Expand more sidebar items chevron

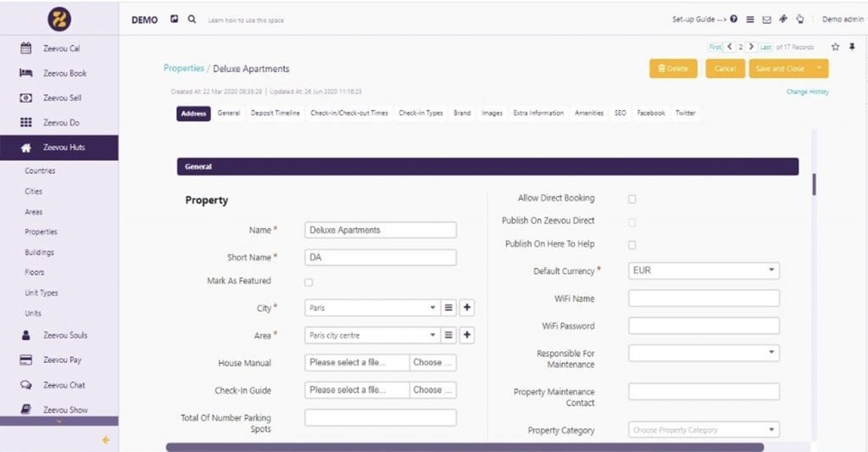pyautogui.click(x=58, y=421)
